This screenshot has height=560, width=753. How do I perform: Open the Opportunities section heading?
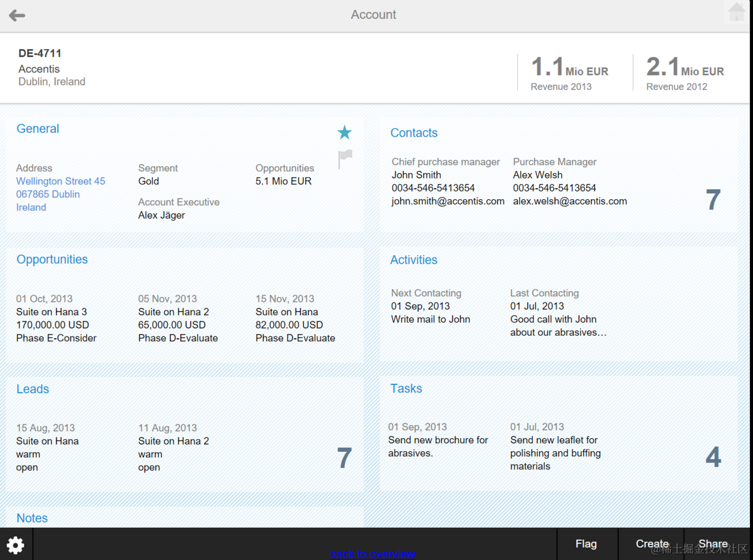(x=52, y=259)
